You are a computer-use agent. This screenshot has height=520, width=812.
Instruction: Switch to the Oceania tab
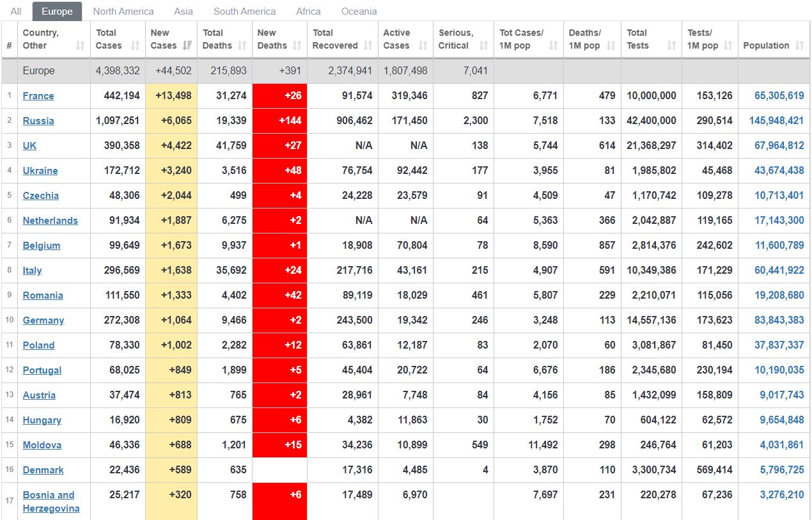pyautogui.click(x=359, y=12)
